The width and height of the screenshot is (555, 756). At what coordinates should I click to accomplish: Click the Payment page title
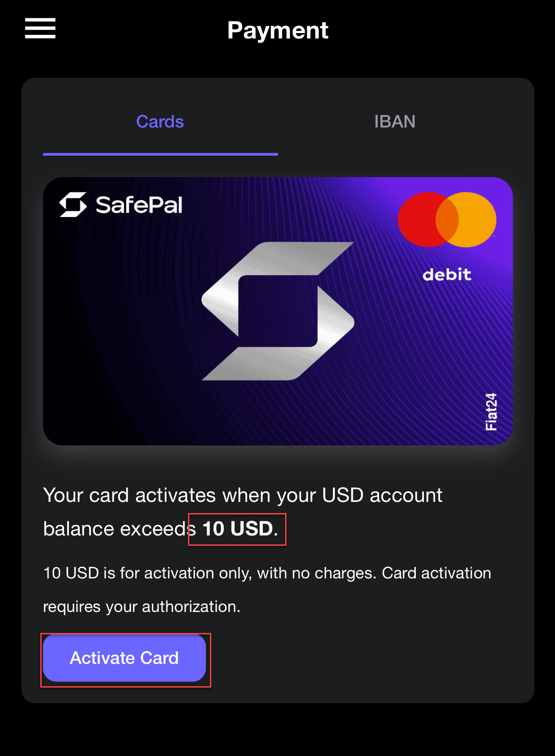[x=277, y=30]
